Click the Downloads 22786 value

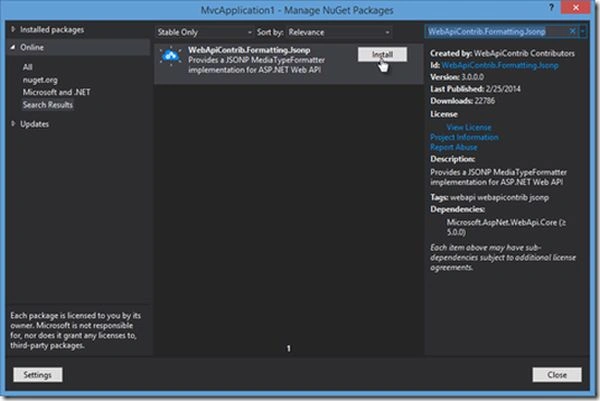point(484,101)
